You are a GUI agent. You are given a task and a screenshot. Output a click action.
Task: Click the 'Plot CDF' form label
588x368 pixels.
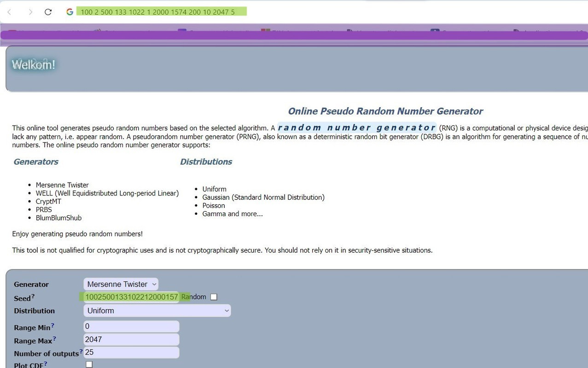29,365
